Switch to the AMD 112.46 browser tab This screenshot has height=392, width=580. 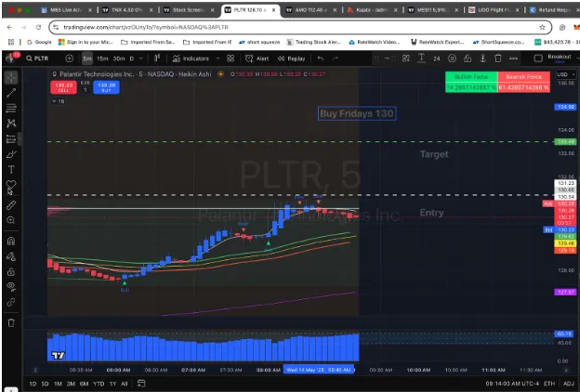[310, 10]
